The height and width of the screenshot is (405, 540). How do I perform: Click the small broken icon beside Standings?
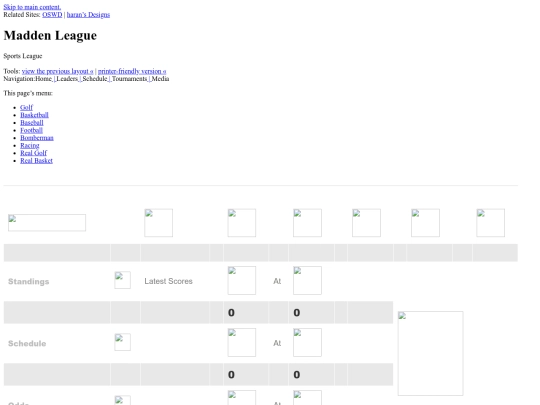click(x=123, y=280)
